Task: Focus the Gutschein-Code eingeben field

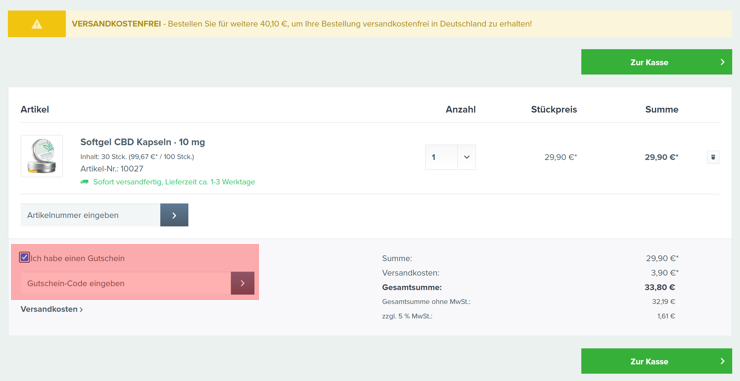Action: (126, 283)
